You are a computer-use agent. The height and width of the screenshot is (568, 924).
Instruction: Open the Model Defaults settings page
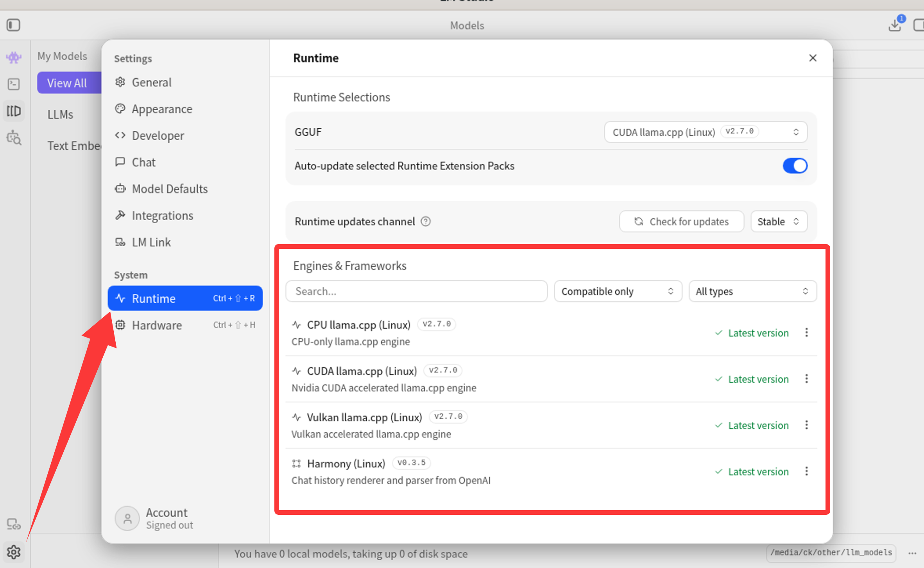point(170,189)
